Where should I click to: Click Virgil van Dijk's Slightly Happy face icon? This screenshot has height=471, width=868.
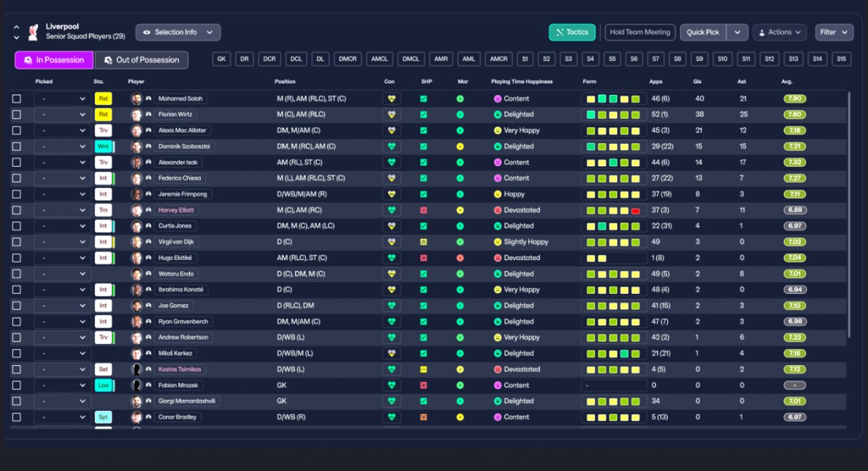pyautogui.click(x=498, y=242)
